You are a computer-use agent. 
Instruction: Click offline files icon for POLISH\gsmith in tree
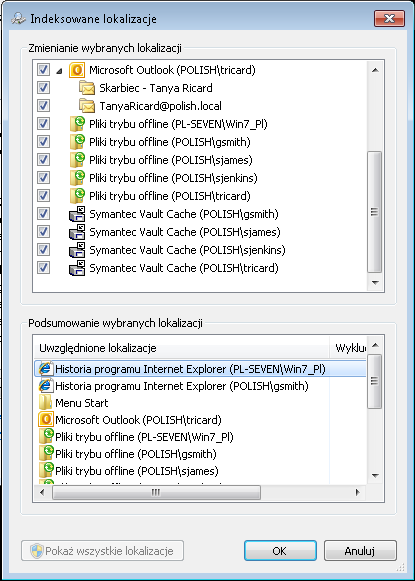pyautogui.click(x=77, y=142)
